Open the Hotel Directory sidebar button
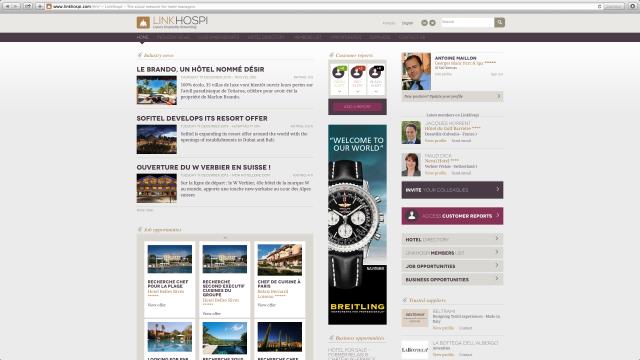 452,239
